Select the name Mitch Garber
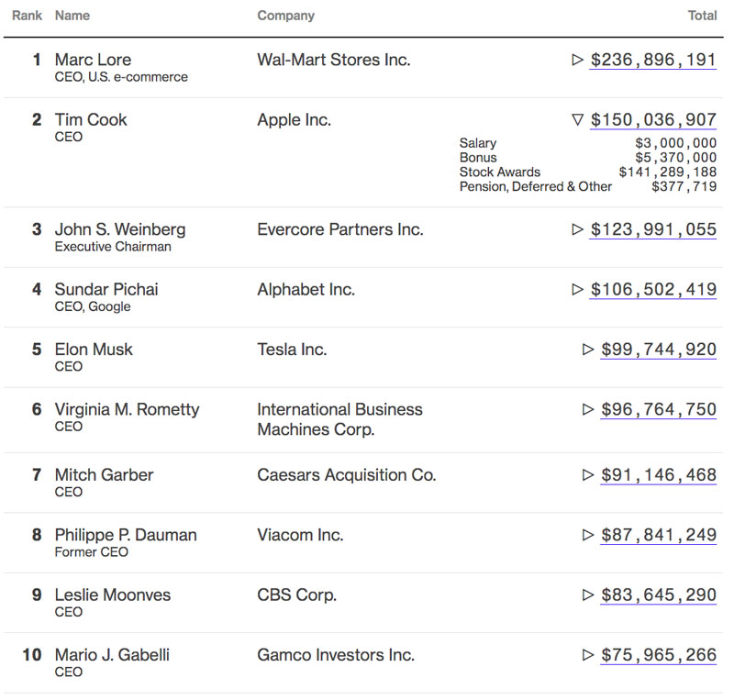 pos(104,475)
